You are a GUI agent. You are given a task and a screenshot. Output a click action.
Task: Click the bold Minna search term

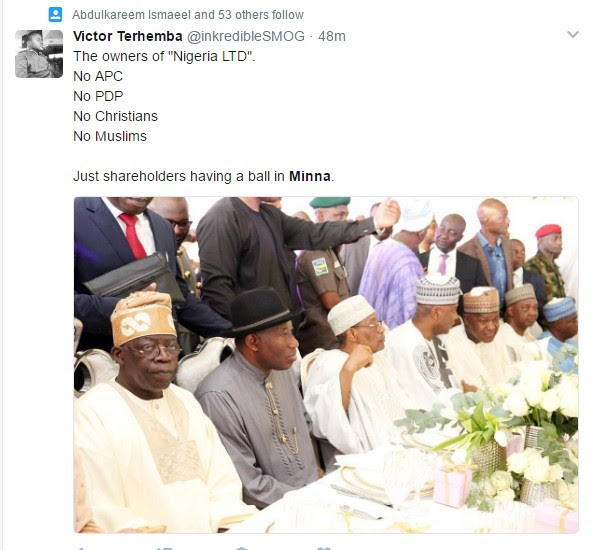(x=309, y=176)
